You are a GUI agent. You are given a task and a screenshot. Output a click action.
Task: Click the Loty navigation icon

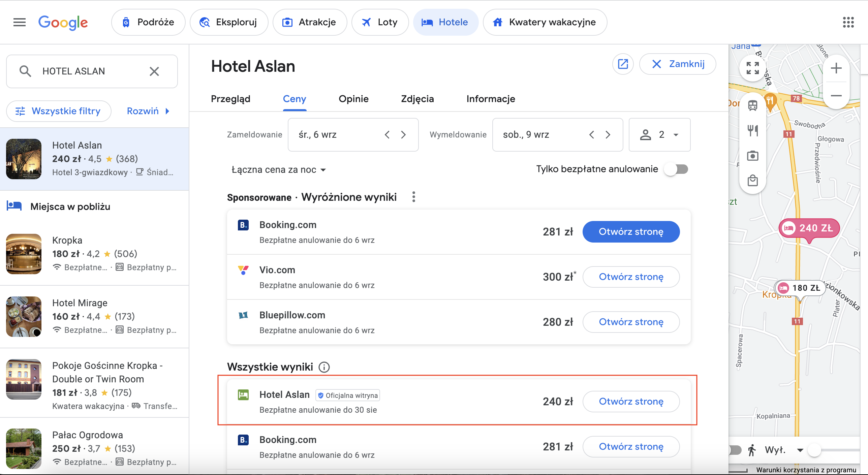pos(365,22)
